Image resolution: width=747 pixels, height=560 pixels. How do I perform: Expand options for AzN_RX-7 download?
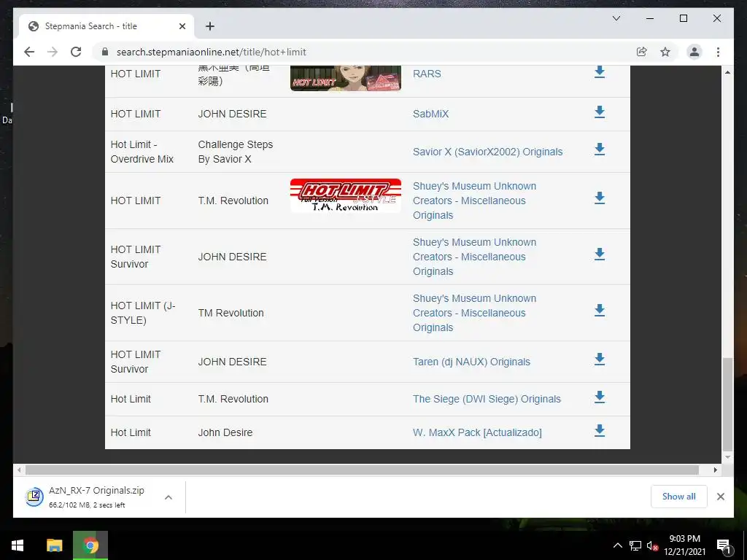[169, 497]
